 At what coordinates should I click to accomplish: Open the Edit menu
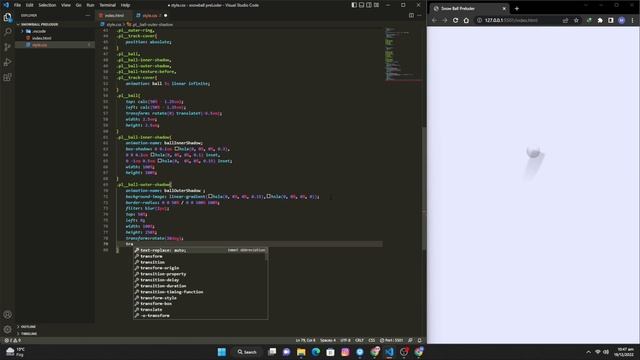[29, 5]
